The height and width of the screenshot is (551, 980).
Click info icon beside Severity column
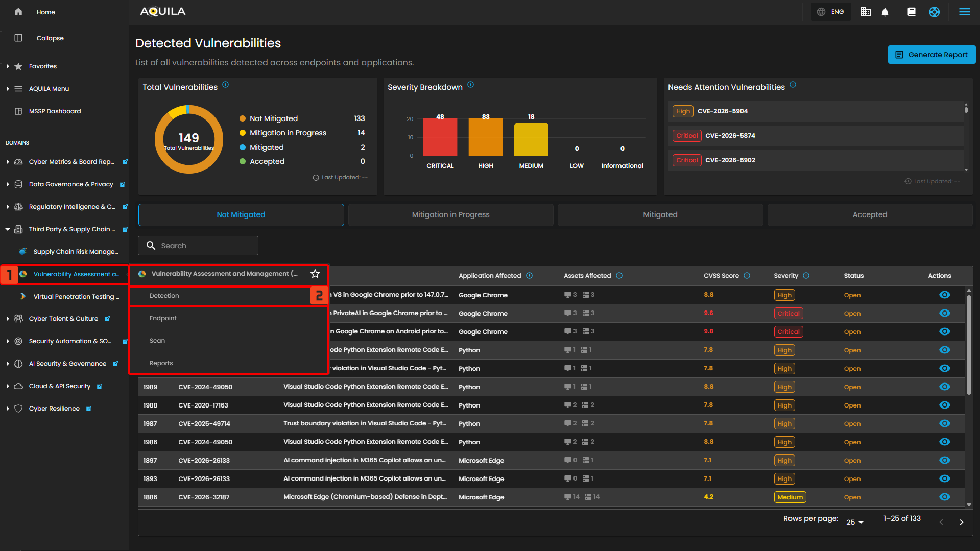(x=806, y=276)
